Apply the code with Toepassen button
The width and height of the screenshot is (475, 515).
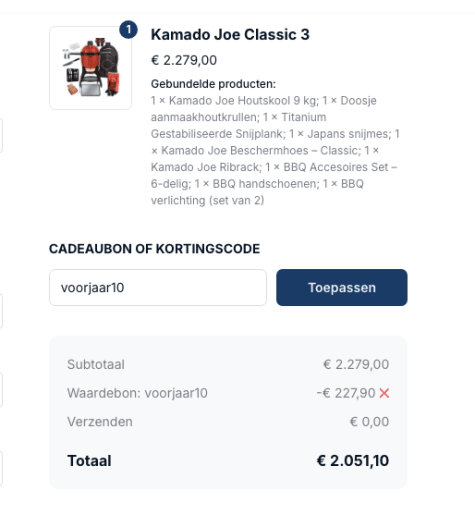pos(342,288)
